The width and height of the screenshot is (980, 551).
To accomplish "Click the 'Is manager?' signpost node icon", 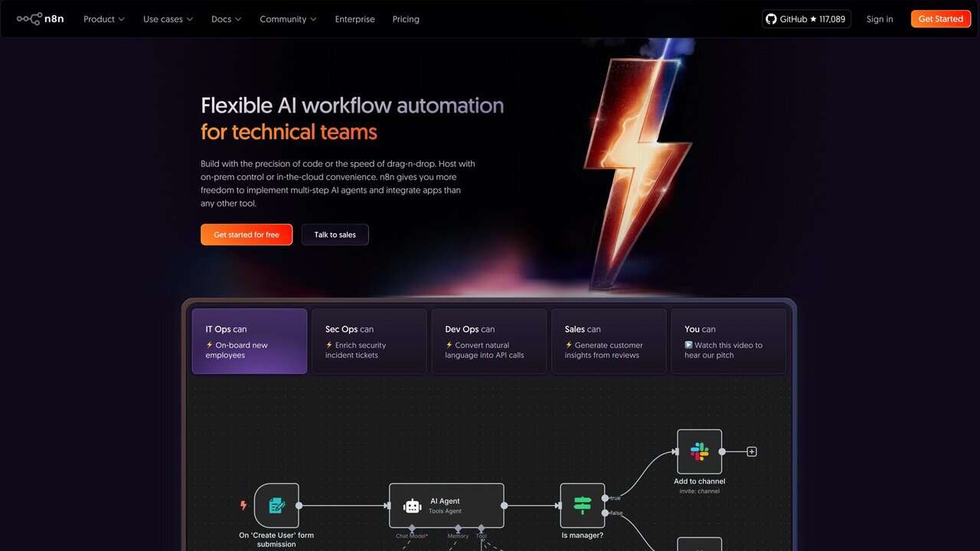I will 582,505.
